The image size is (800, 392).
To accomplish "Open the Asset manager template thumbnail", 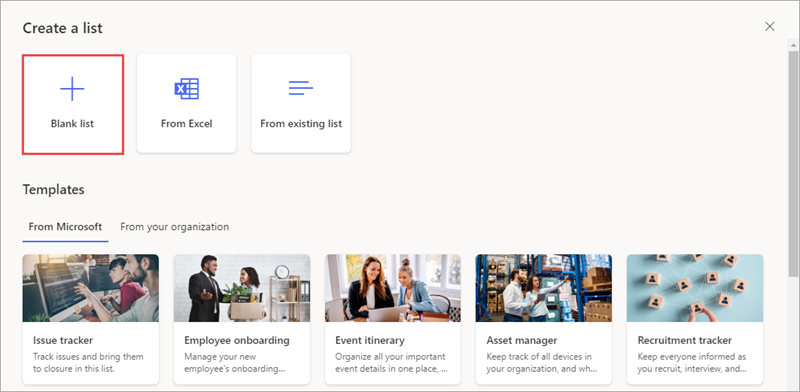I will pos(544,288).
